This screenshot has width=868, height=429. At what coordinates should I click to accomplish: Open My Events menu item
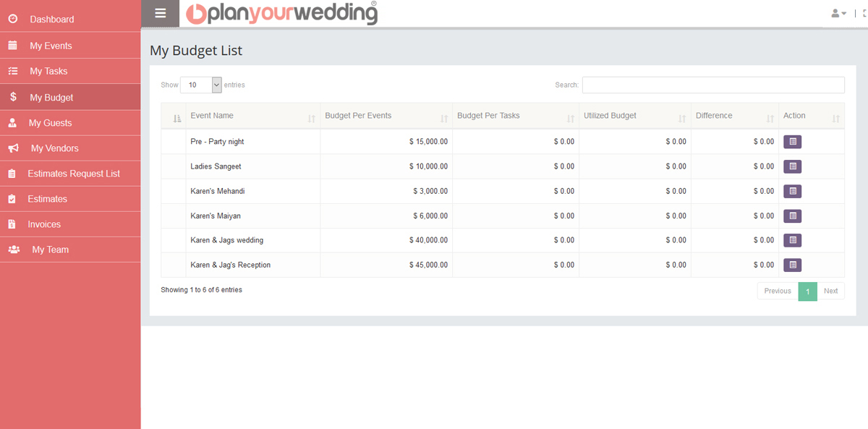[70, 46]
